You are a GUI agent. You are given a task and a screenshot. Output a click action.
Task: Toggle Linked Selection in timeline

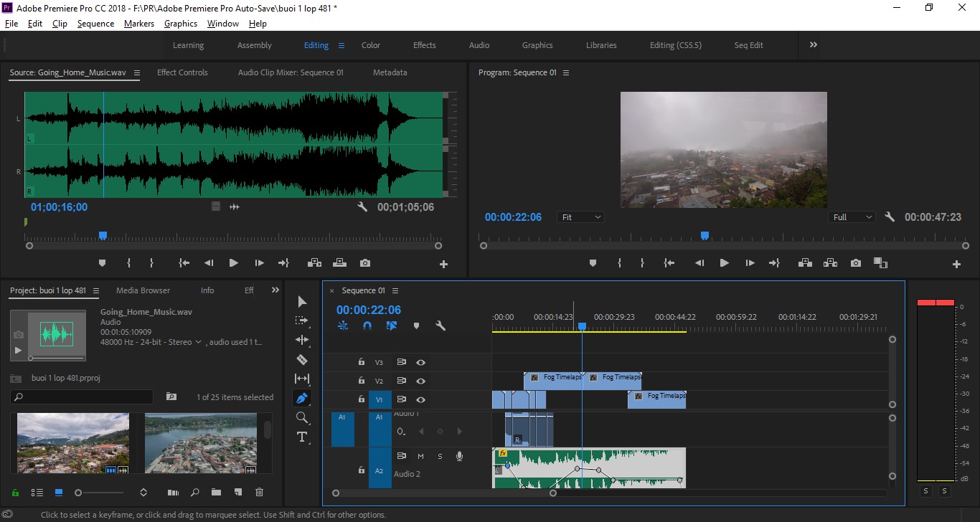392,326
